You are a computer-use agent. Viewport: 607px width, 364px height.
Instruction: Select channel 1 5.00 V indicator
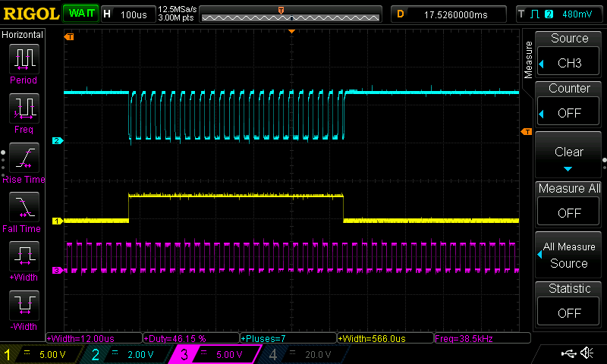pyautogui.click(x=41, y=354)
